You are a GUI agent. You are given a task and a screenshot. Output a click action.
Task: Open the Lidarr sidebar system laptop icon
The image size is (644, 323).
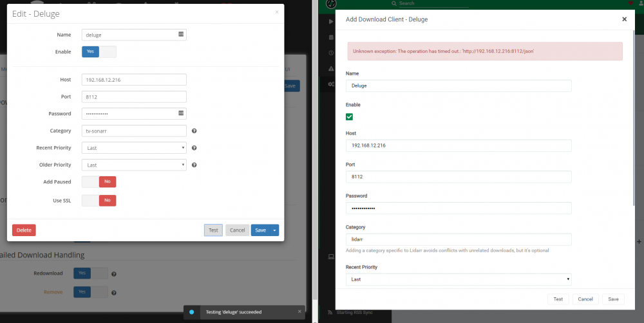point(331,257)
